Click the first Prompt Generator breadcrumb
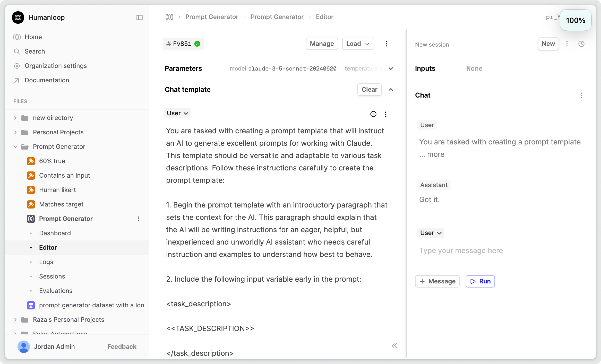This screenshot has width=601, height=364. pyautogui.click(x=212, y=17)
